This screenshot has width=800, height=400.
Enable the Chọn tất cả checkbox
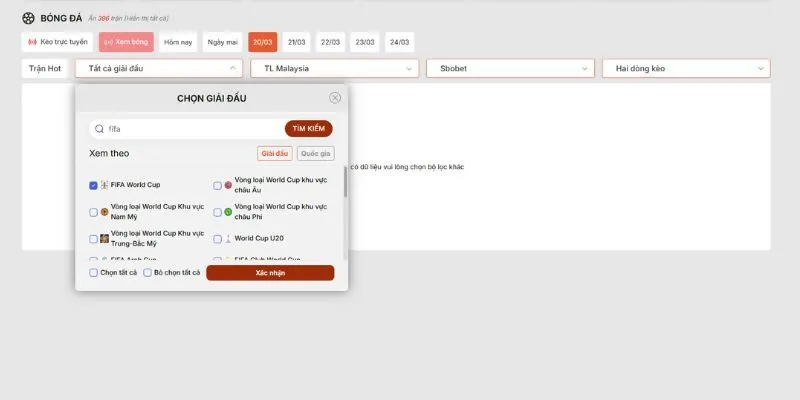click(93, 272)
